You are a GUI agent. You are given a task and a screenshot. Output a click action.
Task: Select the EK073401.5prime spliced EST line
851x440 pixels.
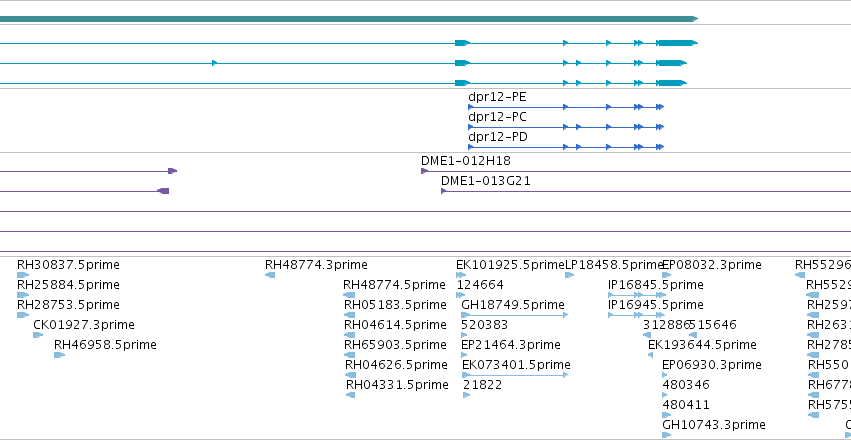coord(515,375)
